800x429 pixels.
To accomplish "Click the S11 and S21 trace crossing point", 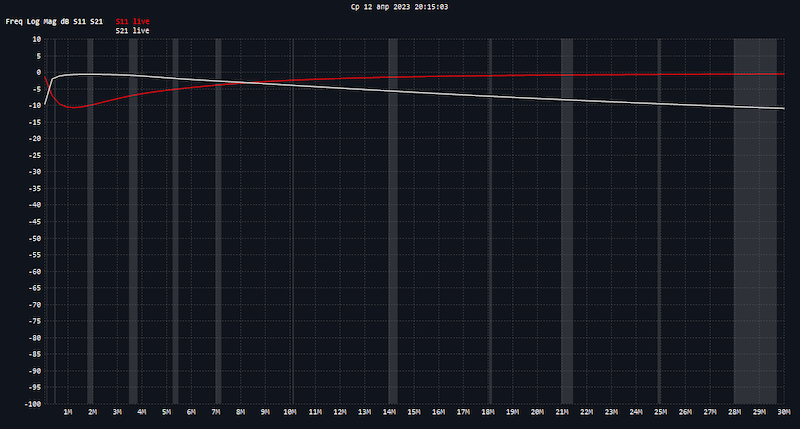I will pos(250,83).
